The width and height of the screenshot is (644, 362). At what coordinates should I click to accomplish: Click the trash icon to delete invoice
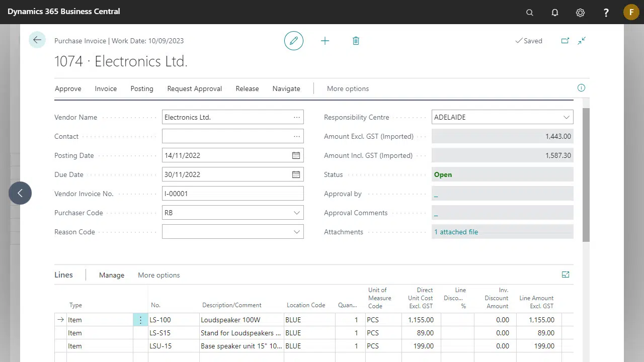356,41
